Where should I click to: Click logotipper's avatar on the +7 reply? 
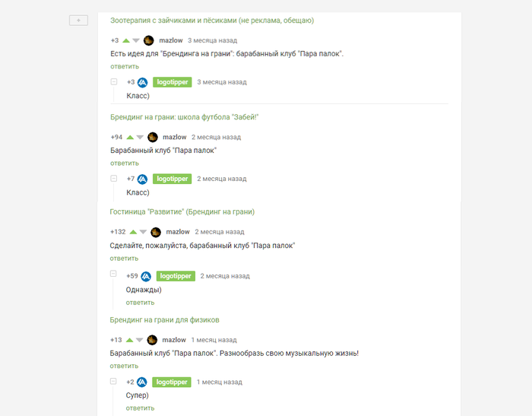[x=142, y=179]
